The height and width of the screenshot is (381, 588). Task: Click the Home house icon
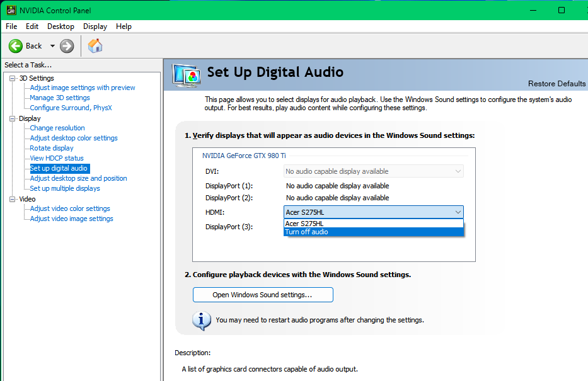coord(95,46)
